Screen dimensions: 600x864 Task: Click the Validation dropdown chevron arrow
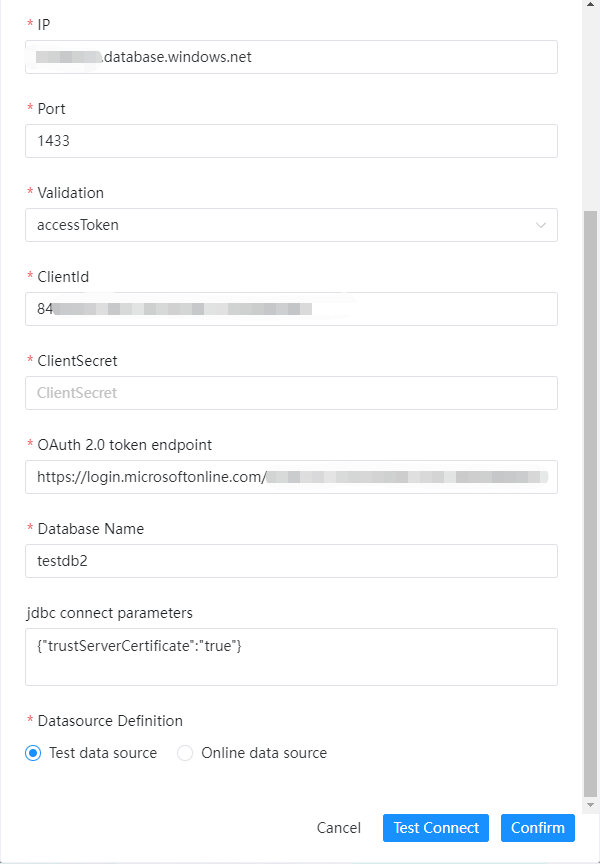[x=541, y=225]
